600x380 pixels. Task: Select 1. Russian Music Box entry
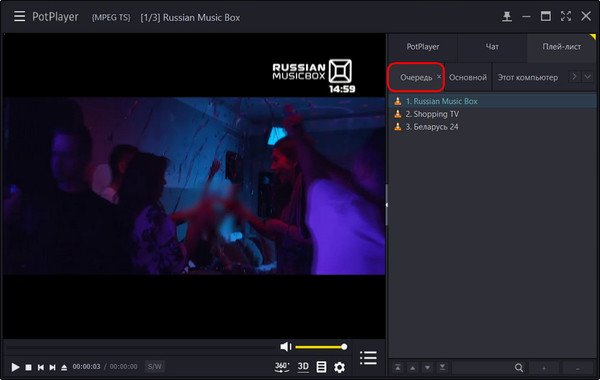[x=492, y=101]
